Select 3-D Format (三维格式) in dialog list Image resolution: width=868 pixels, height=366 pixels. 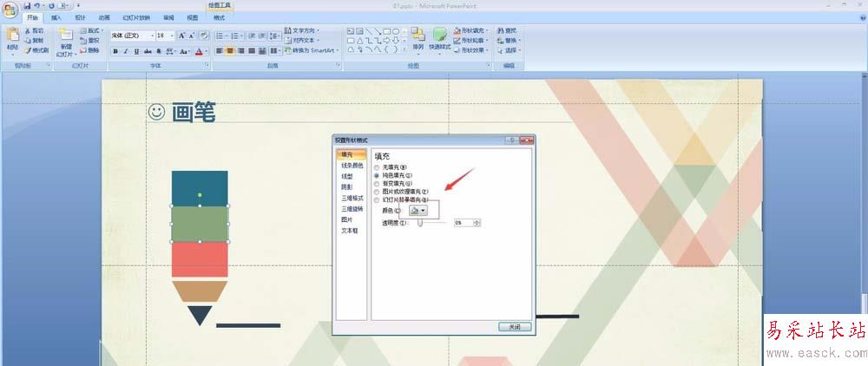[x=352, y=198]
